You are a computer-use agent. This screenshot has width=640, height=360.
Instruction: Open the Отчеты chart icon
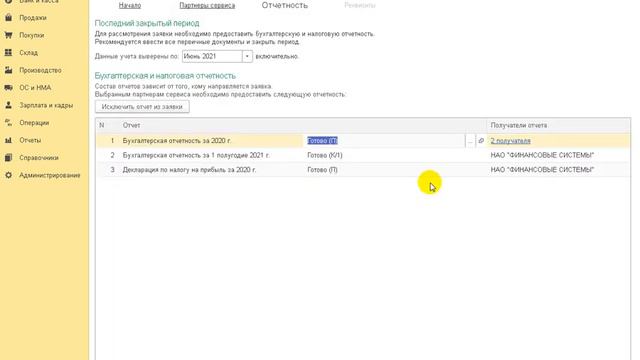(x=9, y=140)
